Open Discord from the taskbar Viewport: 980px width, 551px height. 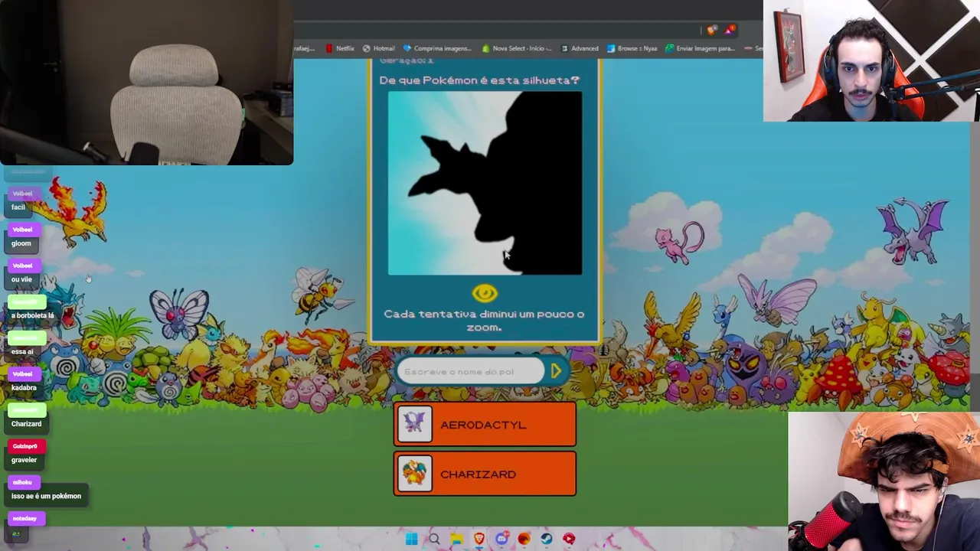coord(501,539)
